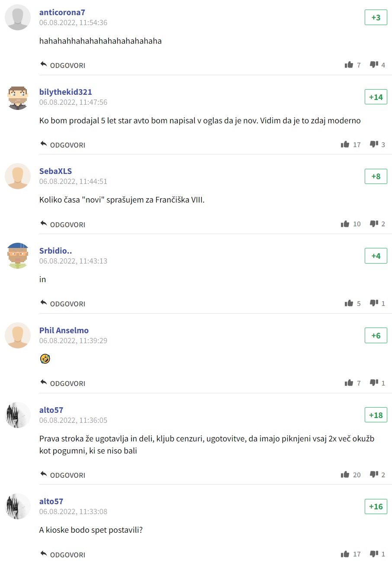This screenshot has height=563, width=392.
Task: Dislike the comment by anticorona7
Action: click(374, 65)
